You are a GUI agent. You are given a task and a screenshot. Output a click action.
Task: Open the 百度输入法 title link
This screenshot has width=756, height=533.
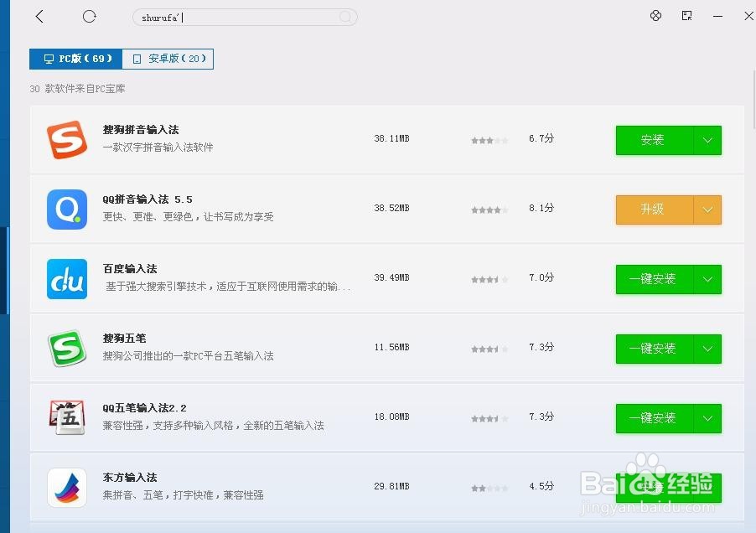tap(130, 268)
